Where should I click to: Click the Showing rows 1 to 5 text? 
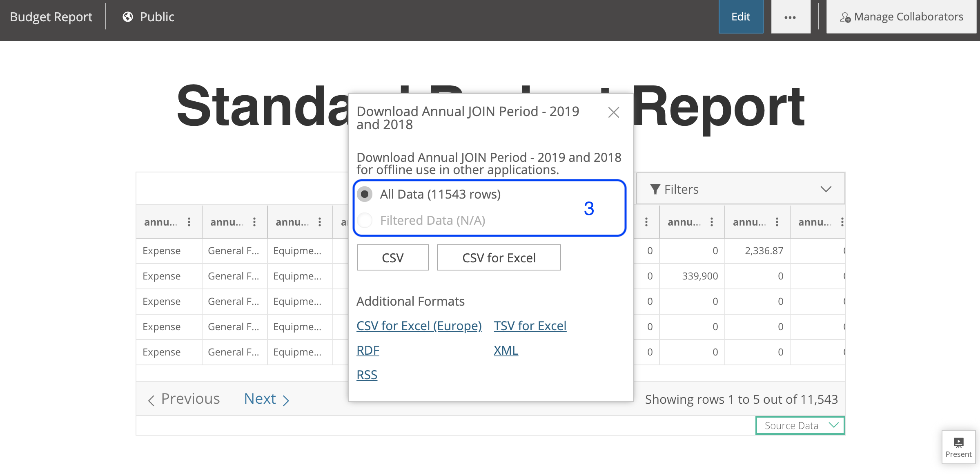tap(741, 399)
